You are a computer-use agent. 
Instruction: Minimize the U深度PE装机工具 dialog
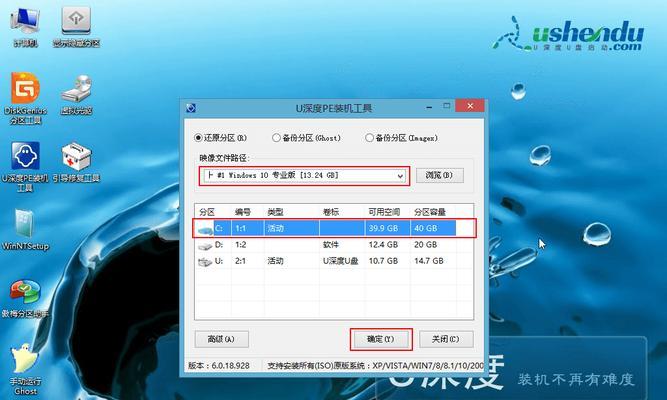coord(429,106)
